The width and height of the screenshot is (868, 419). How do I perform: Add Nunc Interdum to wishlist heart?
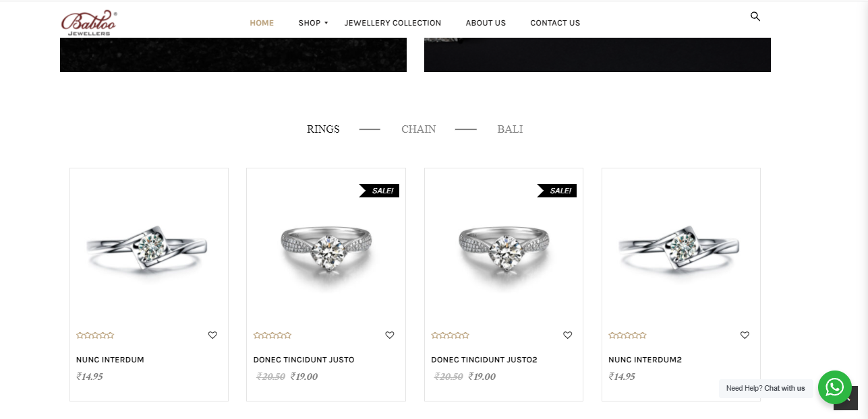pos(212,335)
